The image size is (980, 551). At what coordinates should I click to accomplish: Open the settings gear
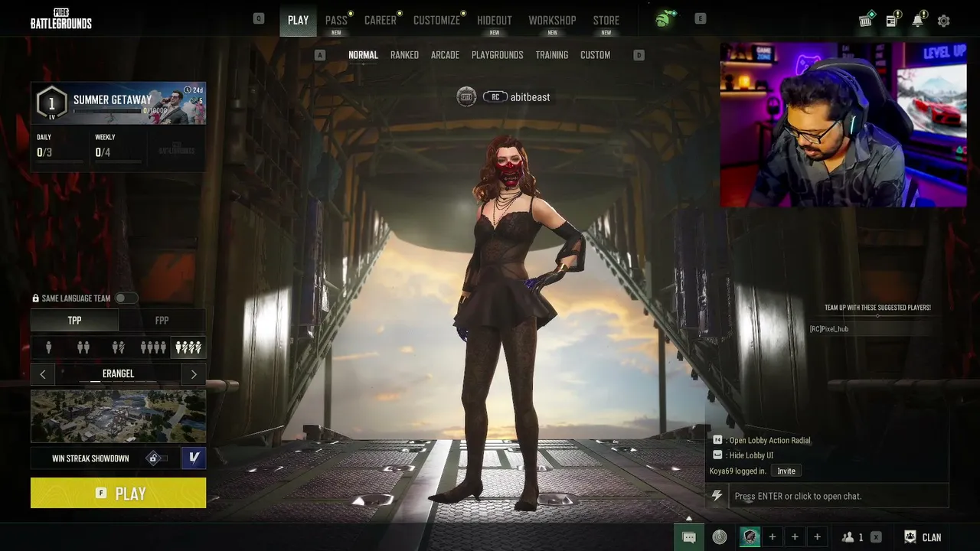click(x=944, y=21)
